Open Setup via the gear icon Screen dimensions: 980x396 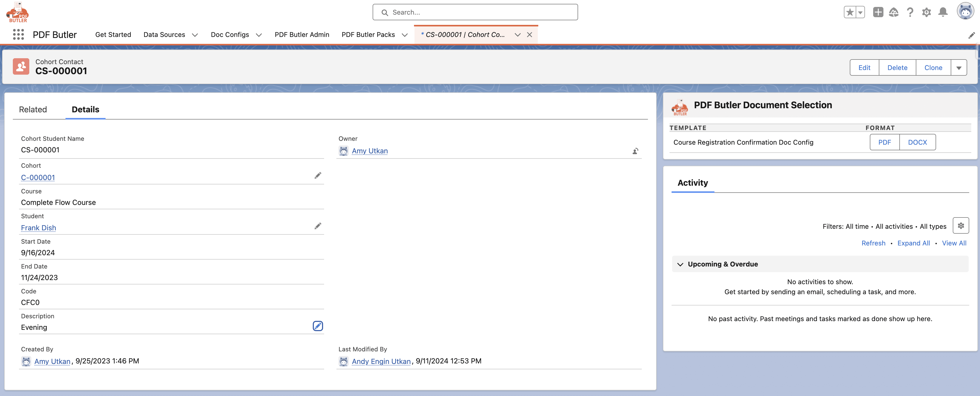[926, 12]
